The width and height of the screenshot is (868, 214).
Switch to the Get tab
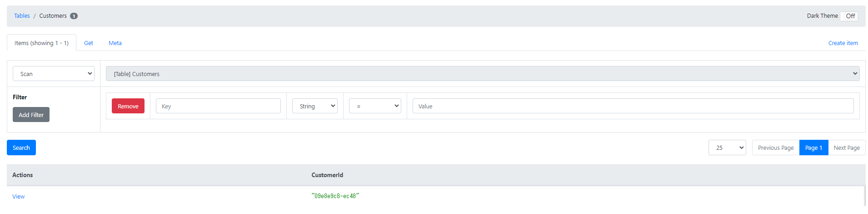(x=89, y=43)
